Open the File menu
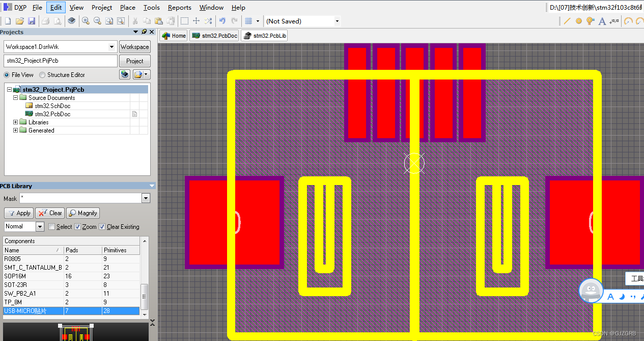 pyautogui.click(x=37, y=7)
